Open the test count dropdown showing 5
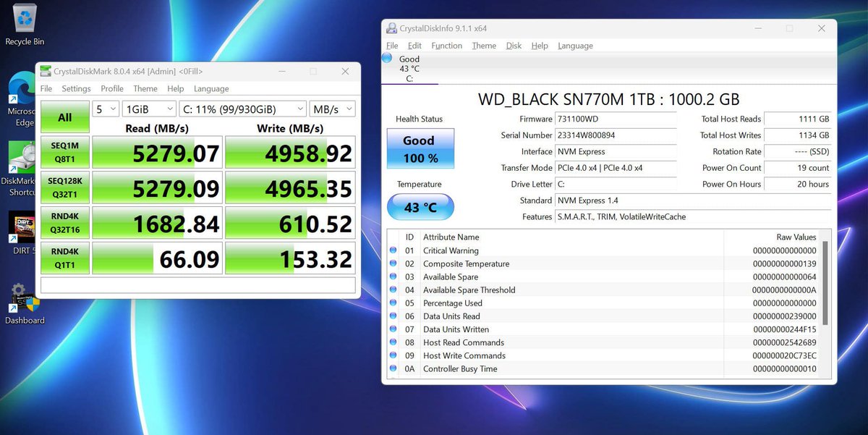 106,109
